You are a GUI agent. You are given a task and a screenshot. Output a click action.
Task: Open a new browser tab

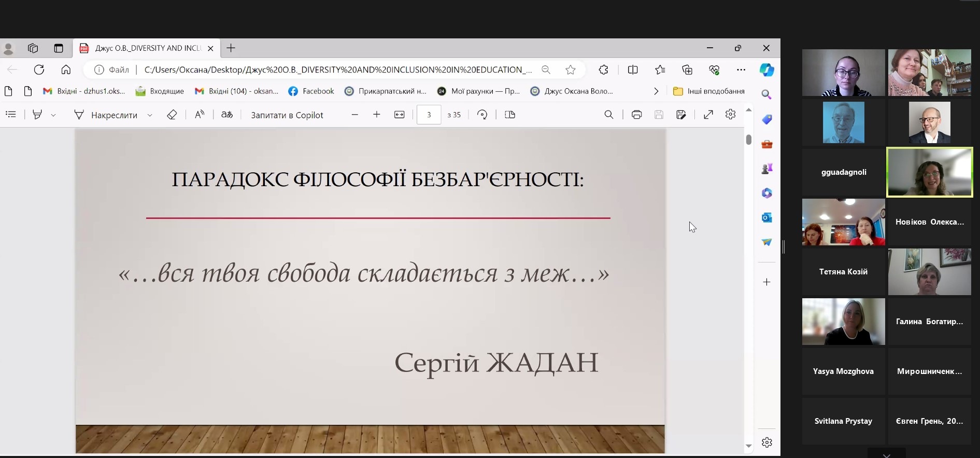click(x=231, y=48)
